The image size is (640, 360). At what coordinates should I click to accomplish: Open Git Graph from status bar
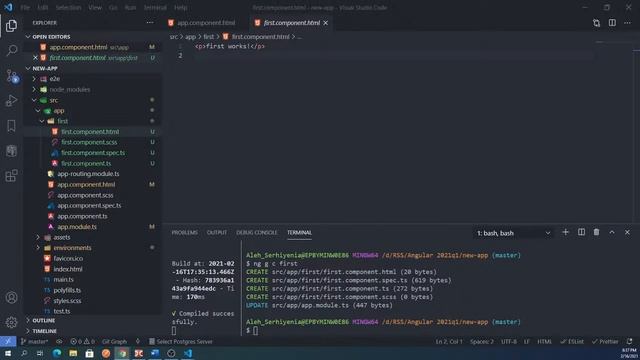click(114, 341)
